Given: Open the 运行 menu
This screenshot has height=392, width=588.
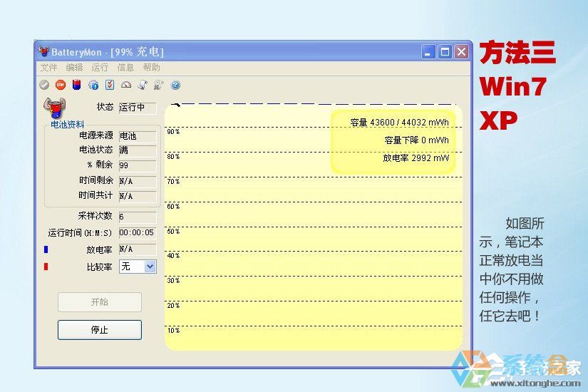Looking at the screenshot, I should [x=100, y=68].
